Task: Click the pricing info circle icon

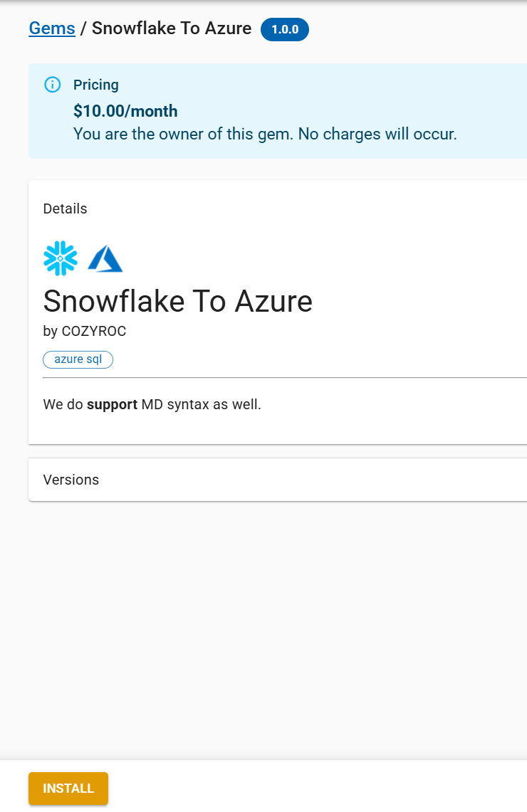Action: pyautogui.click(x=53, y=85)
